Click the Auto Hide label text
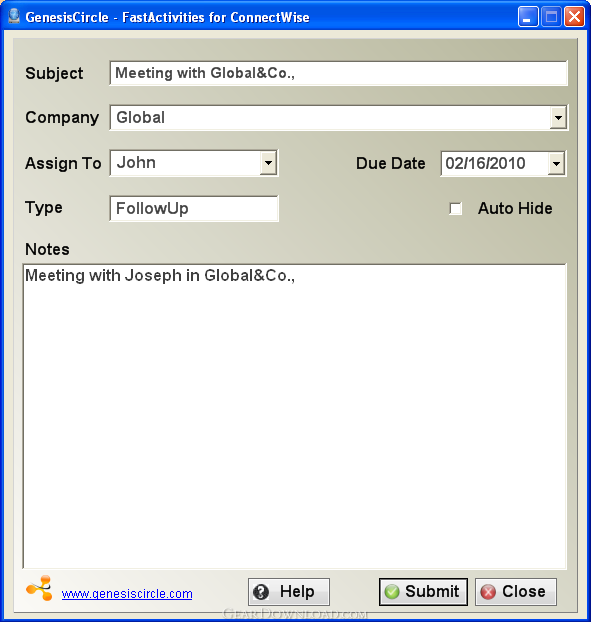 pos(515,208)
